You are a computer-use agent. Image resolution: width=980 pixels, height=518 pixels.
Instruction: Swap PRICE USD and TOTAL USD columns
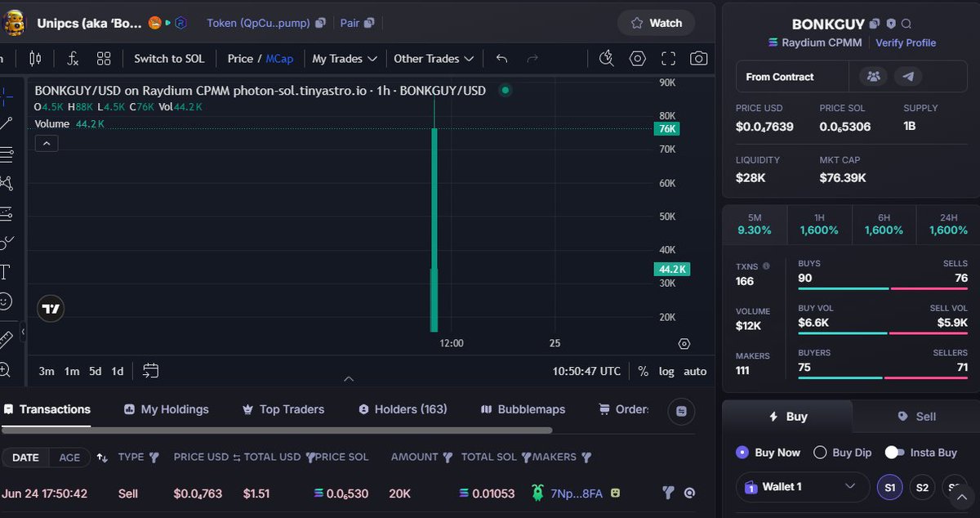(x=236, y=458)
